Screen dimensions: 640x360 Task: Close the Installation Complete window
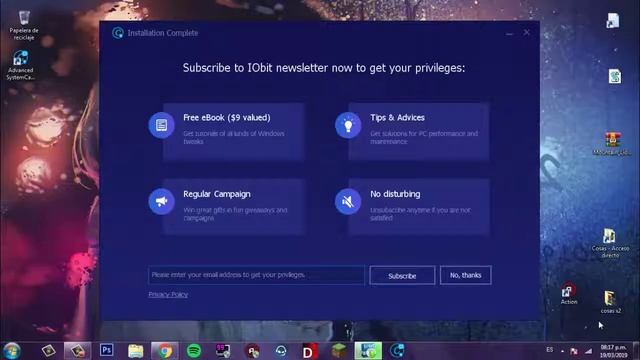tap(527, 33)
